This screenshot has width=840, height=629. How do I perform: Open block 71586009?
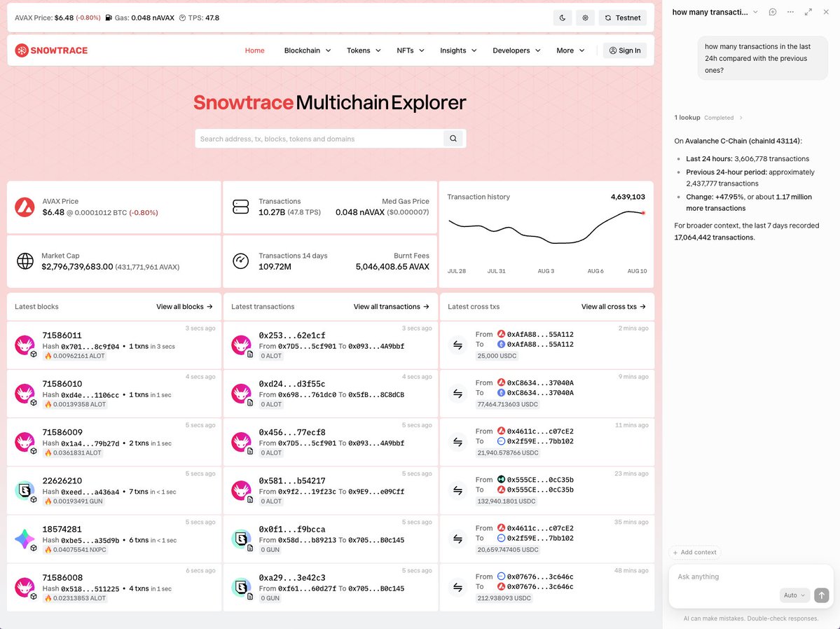(x=62, y=432)
